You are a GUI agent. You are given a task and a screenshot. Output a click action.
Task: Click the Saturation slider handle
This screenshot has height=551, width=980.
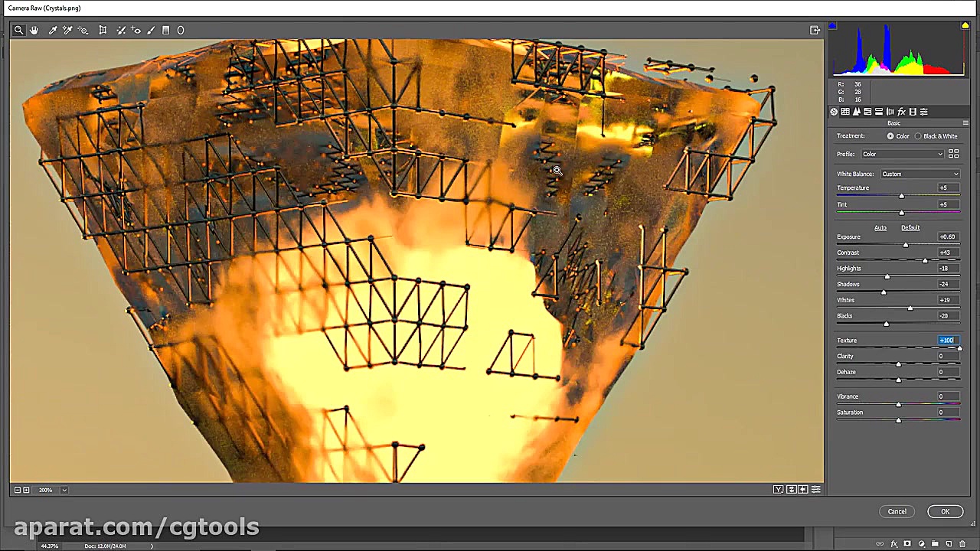(x=899, y=421)
